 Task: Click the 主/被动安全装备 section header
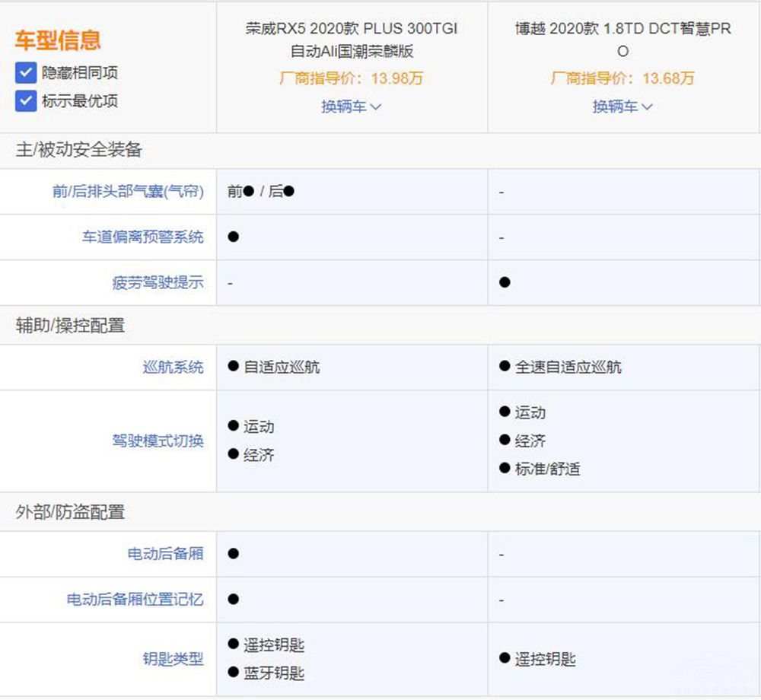click(78, 149)
